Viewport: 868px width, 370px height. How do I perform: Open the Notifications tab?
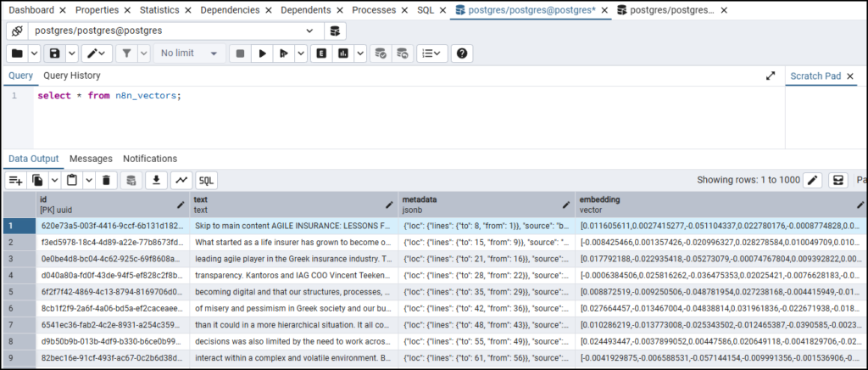[x=150, y=159]
